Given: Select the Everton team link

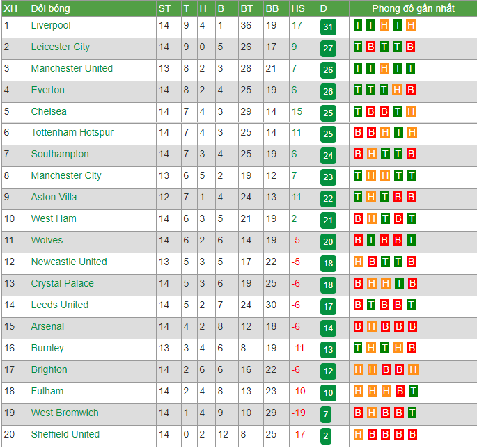Looking at the screenshot, I should click(x=48, y=90).
